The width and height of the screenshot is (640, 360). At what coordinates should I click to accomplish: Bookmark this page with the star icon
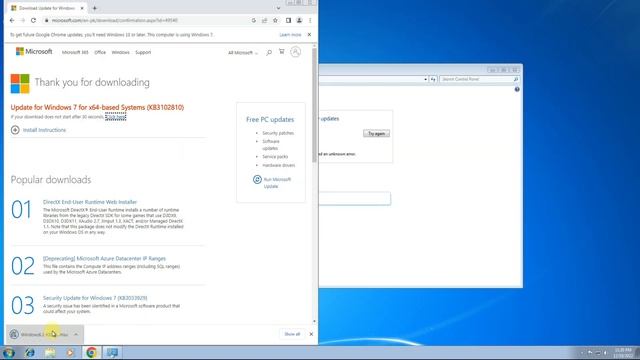click(x=276, y=20)
